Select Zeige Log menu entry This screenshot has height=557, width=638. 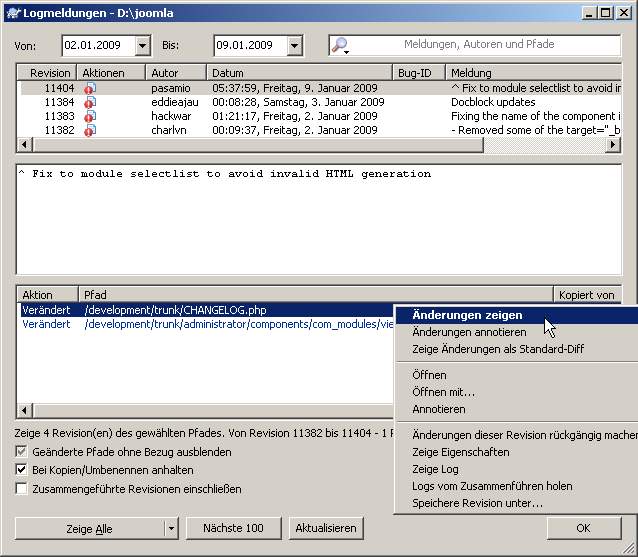[516, 469]
